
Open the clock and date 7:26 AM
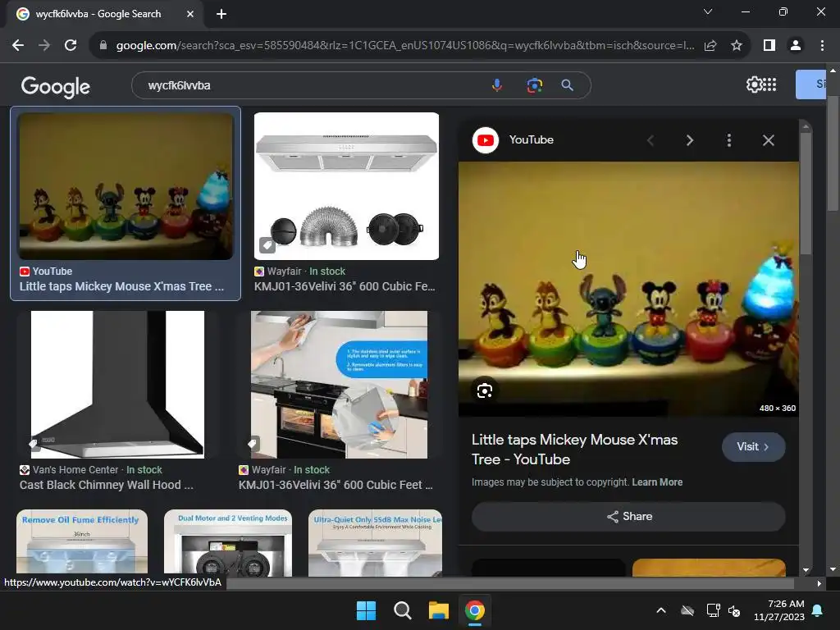779,610
